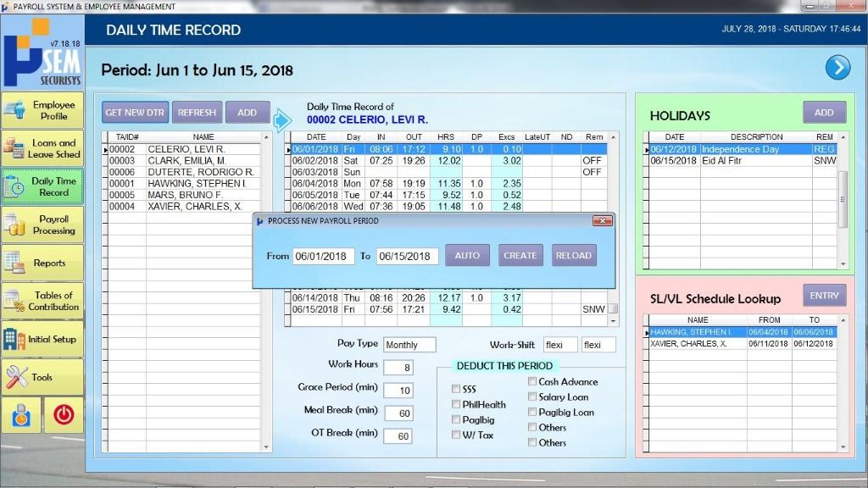Click the Meal Break (min) field
Viewport: 868px width, 488px height.
(x=398, y=413)
